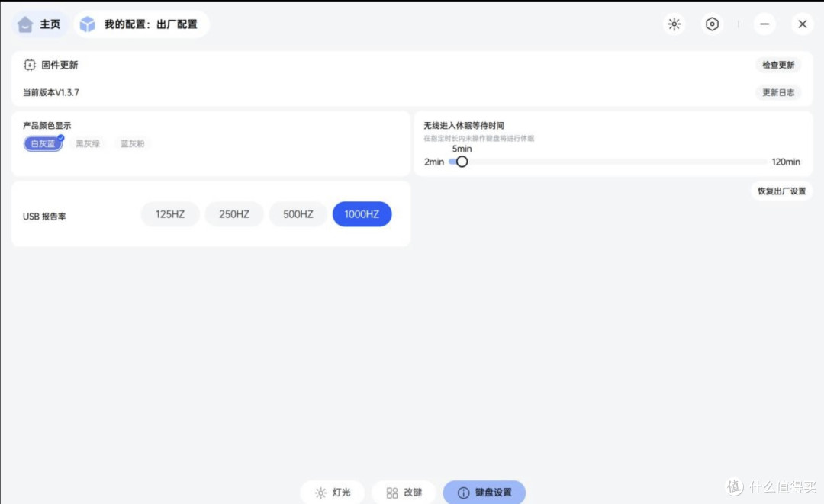Open 更新日志 update log

[778, 92]
